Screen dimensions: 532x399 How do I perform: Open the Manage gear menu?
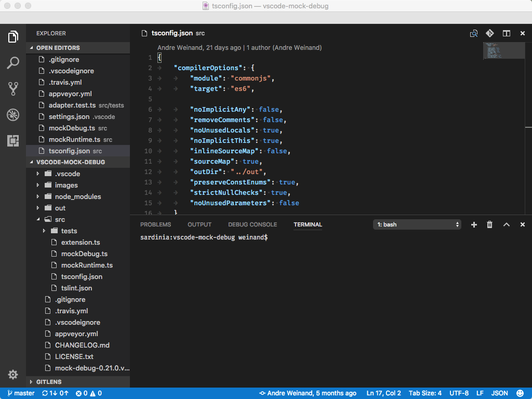coord(13,375)
